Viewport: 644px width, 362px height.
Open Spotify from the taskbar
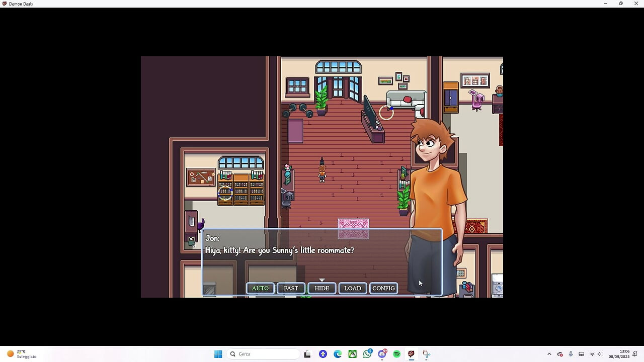coord(397,354)
